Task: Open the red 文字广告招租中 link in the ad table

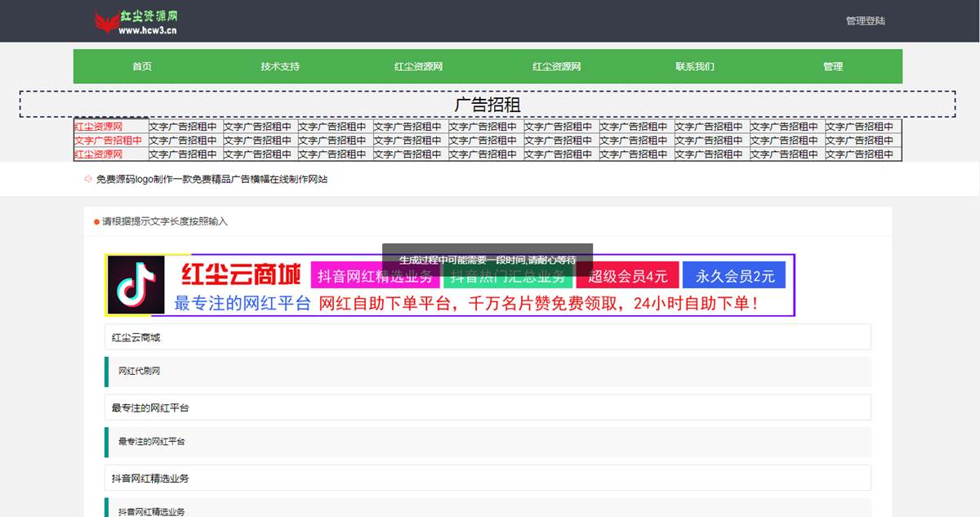Action: tap(109, 140)
